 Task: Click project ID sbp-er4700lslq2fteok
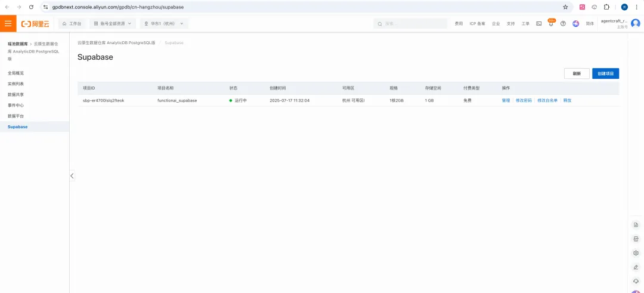coord(104,101)
